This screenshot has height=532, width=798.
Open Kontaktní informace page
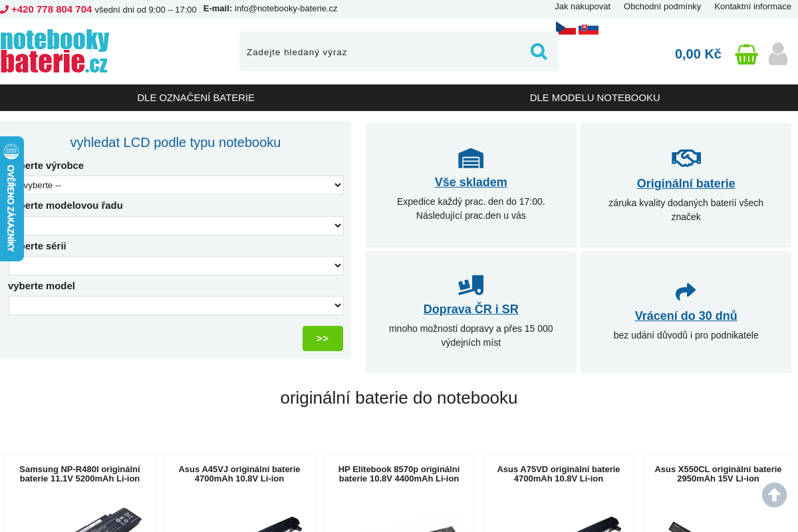753,7
